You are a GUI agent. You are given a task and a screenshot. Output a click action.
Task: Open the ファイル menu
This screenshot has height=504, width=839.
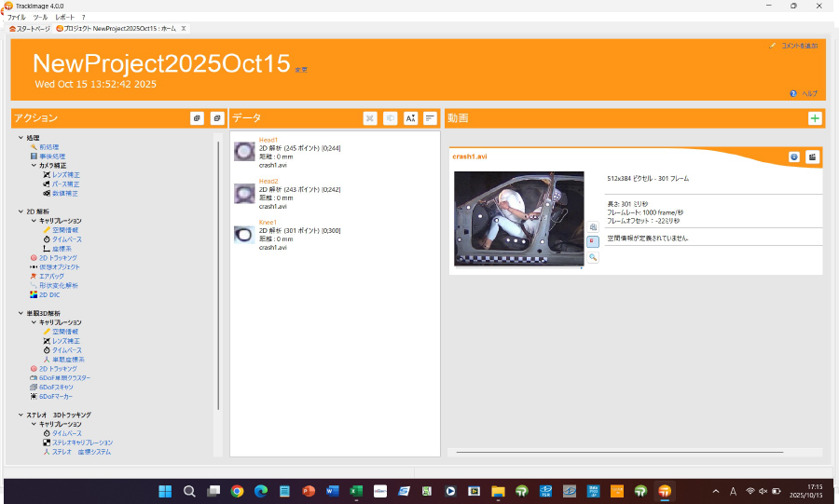click(17, 17)
